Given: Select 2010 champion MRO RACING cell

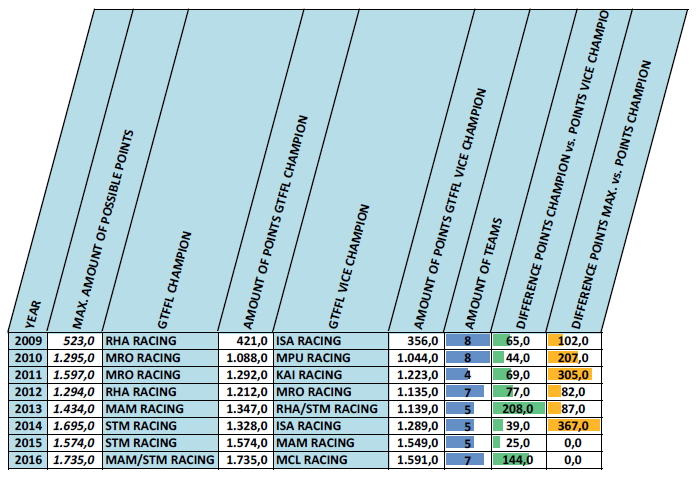Looking at the screenshot, I should click(x=160, y=358).
